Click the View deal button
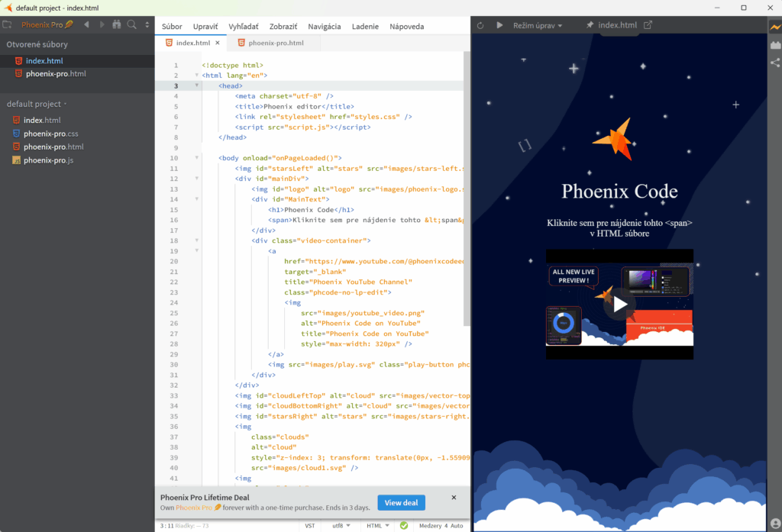The image size is (782, 532). click(401, 502)
